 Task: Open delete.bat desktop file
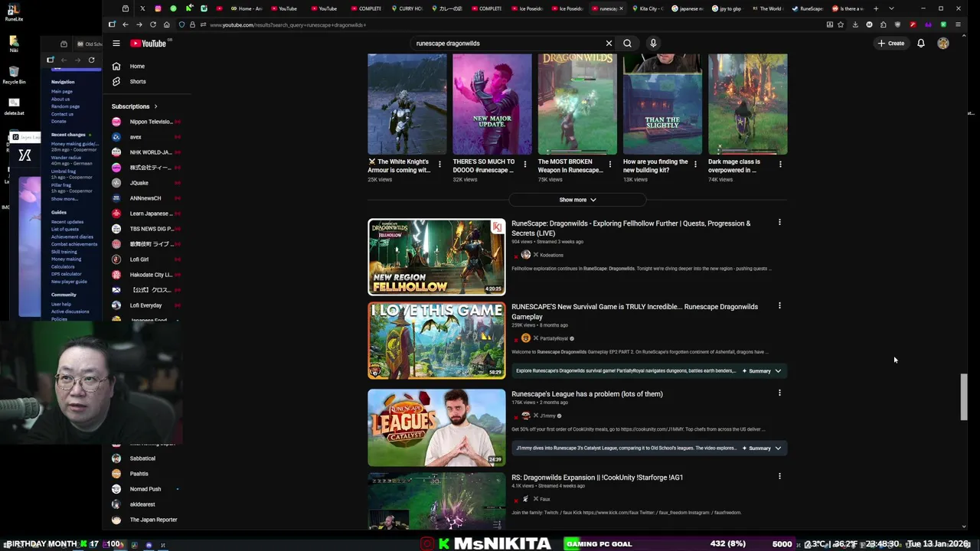point(14,106)
